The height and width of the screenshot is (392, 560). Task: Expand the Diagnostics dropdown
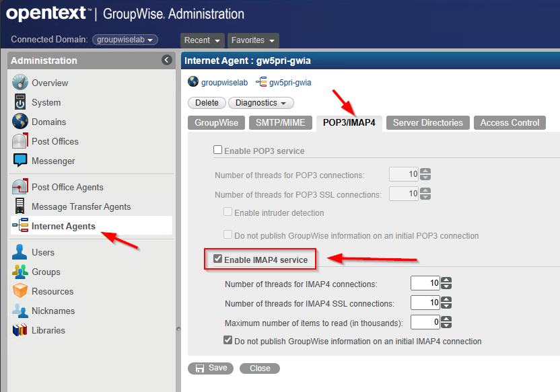coord(260,102)
